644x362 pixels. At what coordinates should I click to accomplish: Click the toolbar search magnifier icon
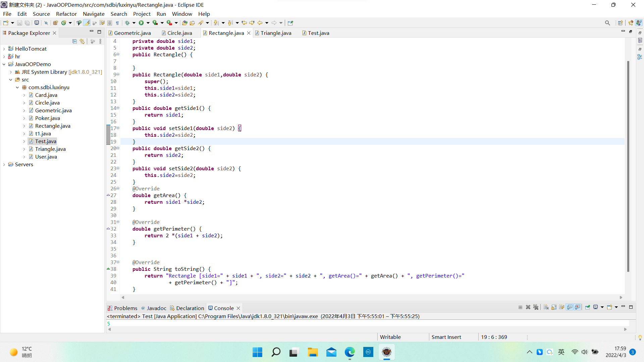pos(607,23)
